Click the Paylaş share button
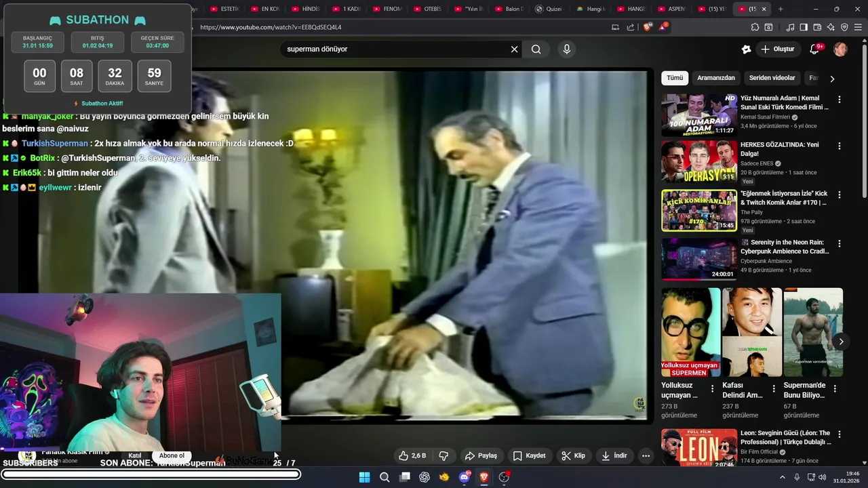Image resolution: width=868 pixels, height=488 pixels. pos(481,455)
